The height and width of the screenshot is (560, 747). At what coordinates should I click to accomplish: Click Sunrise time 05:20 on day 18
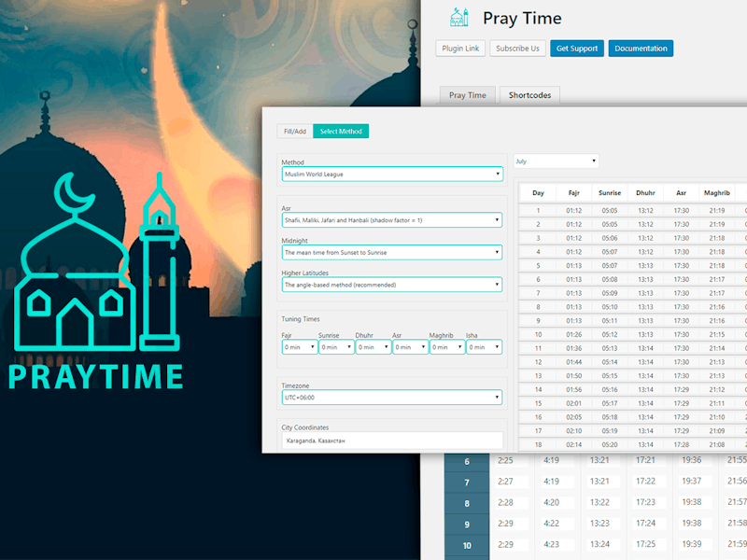click(610, 444)
